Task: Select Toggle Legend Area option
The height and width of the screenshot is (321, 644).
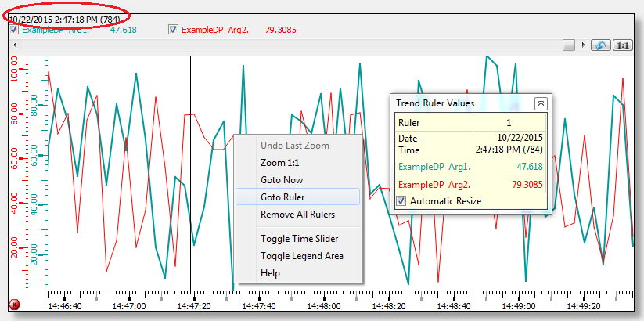Action: tap(301, 255)
